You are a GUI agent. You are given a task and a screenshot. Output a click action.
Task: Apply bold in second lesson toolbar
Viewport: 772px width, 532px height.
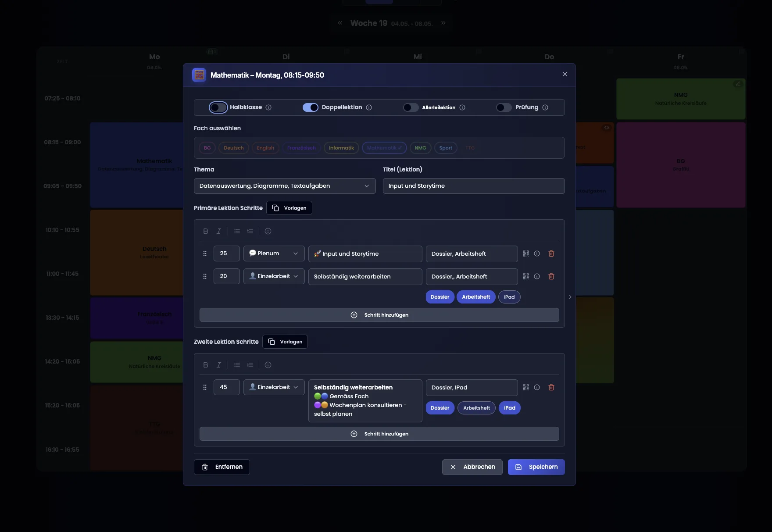(206, 365)
